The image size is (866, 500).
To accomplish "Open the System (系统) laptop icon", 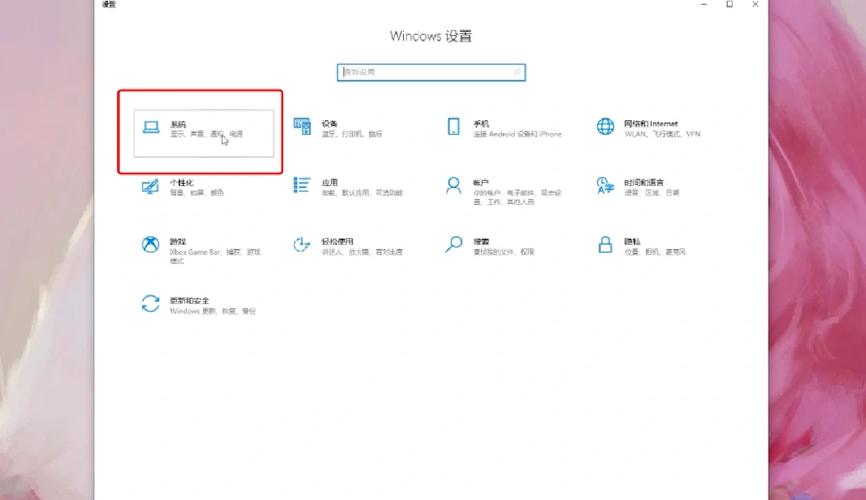I will (151, 127).
